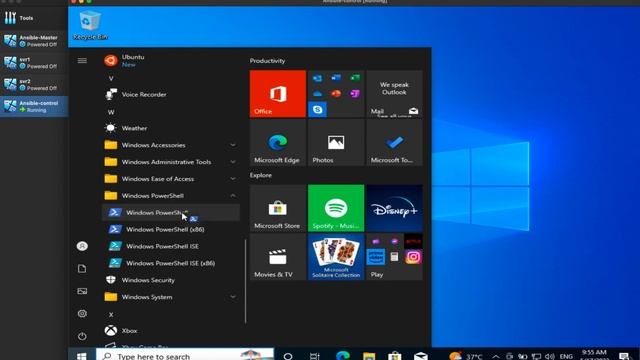Open the Mail tile
This screenshot has width=640, height=360.
[x=394, y=94]
